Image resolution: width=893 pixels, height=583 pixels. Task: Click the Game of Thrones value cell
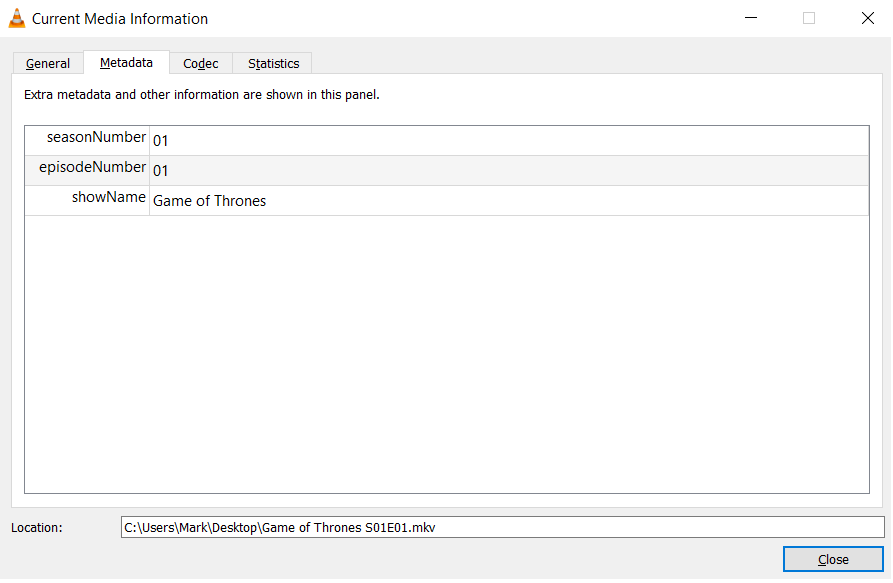(x=209, y=201)
